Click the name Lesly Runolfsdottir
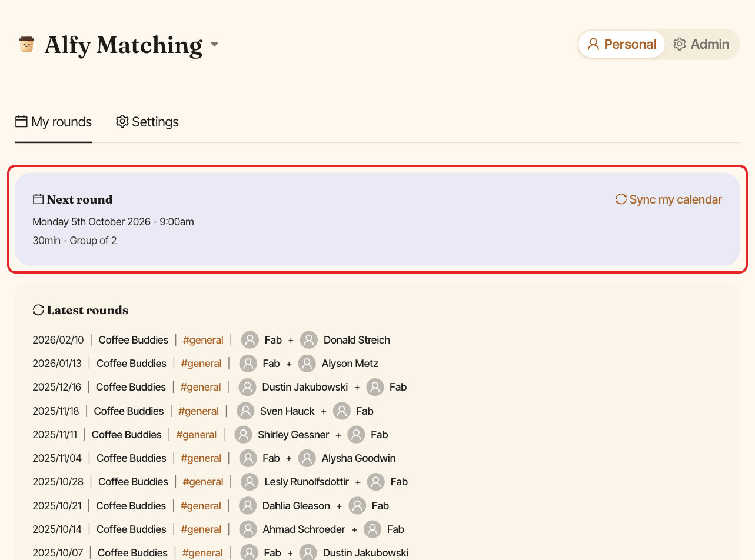Viewport: 755px width, 560px height. tap(307, 482)
